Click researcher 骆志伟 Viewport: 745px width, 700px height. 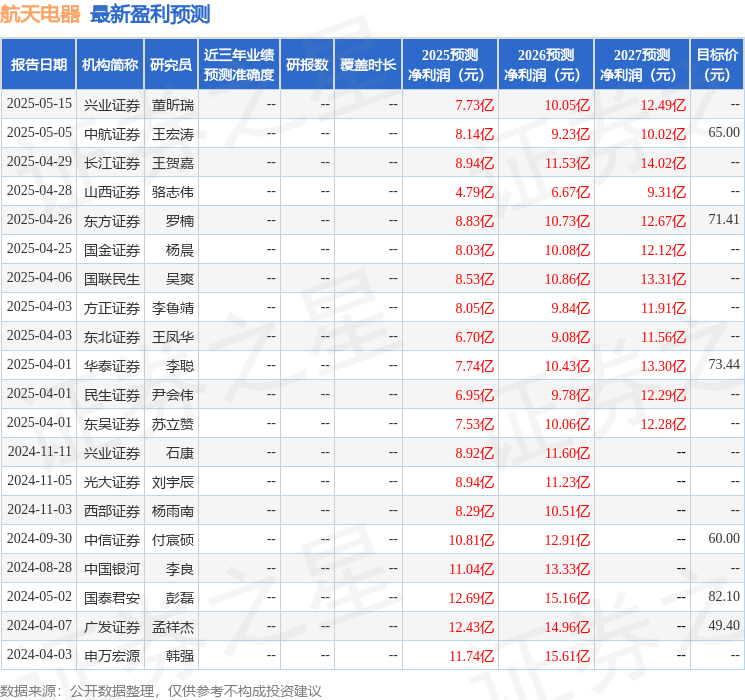pyautogui.click(x=173, y=192)
